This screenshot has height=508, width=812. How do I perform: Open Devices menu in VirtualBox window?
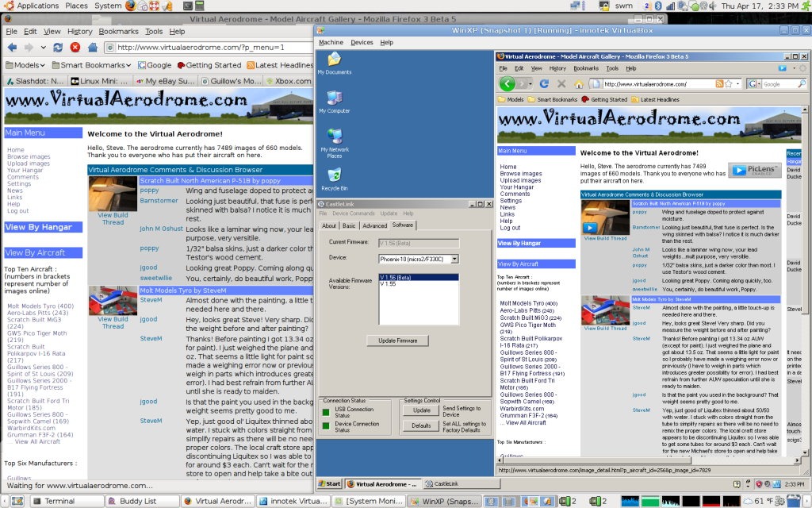(362, 43)
